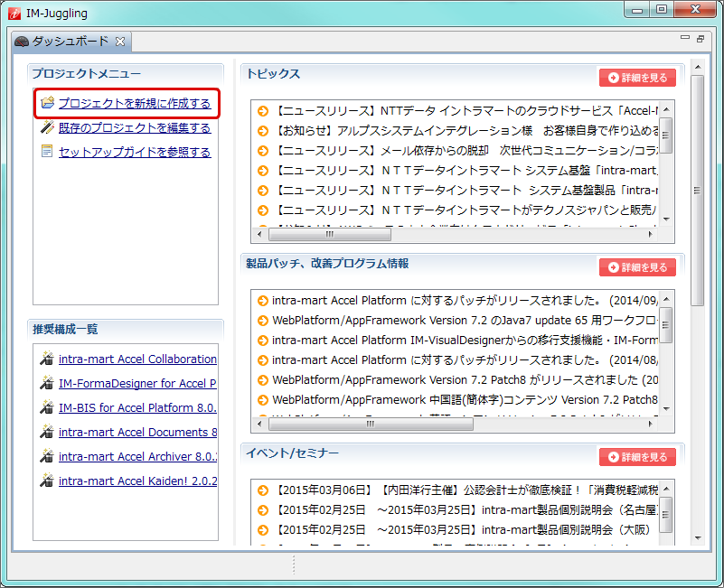Click the globe icon on the ダッシュボード tab

click(20, 41)
